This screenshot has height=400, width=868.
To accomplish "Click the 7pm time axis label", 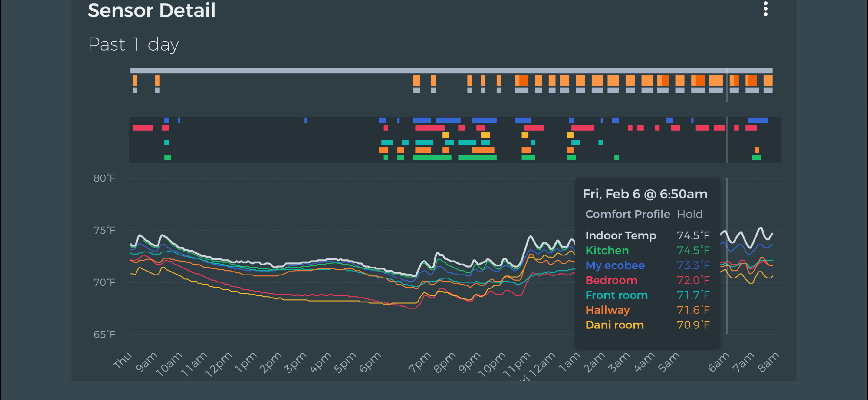I will click(419, 362).
